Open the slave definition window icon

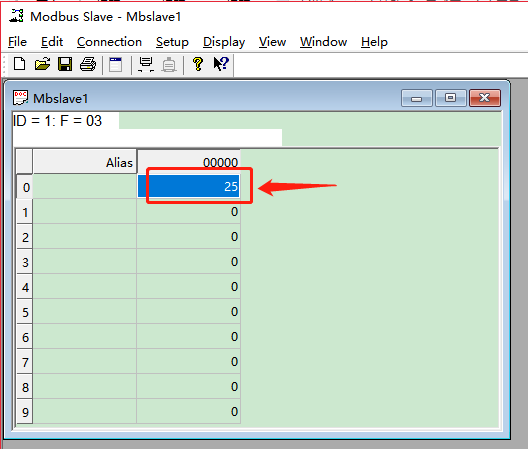pyautogui.click(x=116, y=64)
